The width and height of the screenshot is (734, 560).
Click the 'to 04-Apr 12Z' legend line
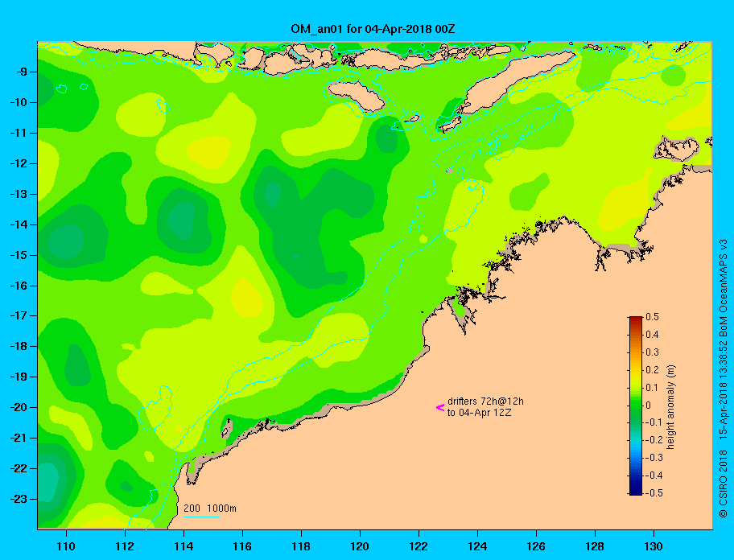click(479, 413)
